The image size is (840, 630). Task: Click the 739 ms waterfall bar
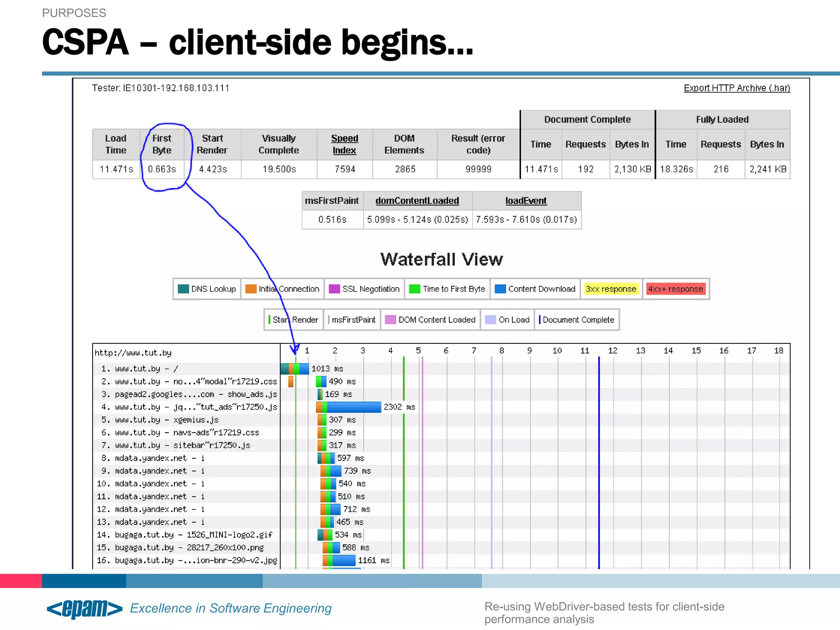point(331,470)
